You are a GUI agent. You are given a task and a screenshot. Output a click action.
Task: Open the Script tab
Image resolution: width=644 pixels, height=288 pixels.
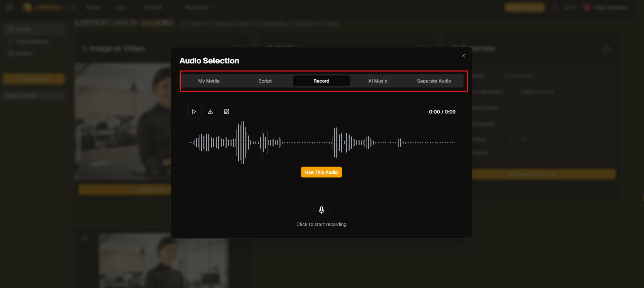265,81
